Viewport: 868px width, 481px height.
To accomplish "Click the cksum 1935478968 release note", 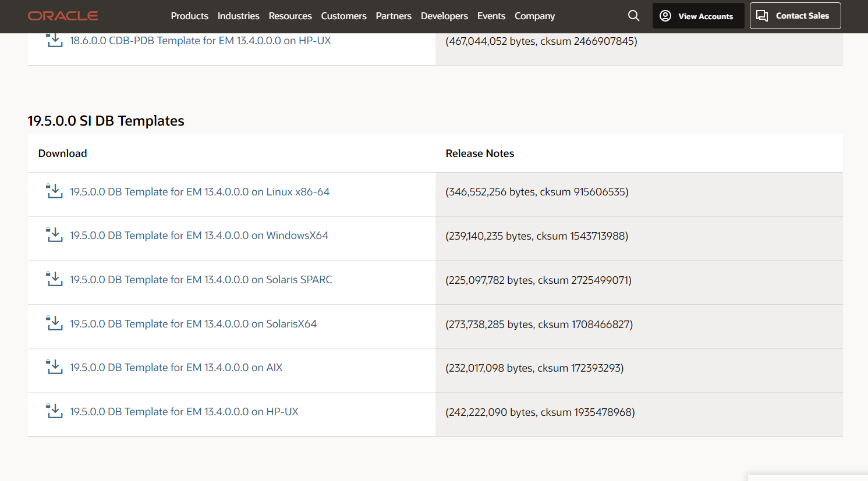I will [x=540, y=412].
